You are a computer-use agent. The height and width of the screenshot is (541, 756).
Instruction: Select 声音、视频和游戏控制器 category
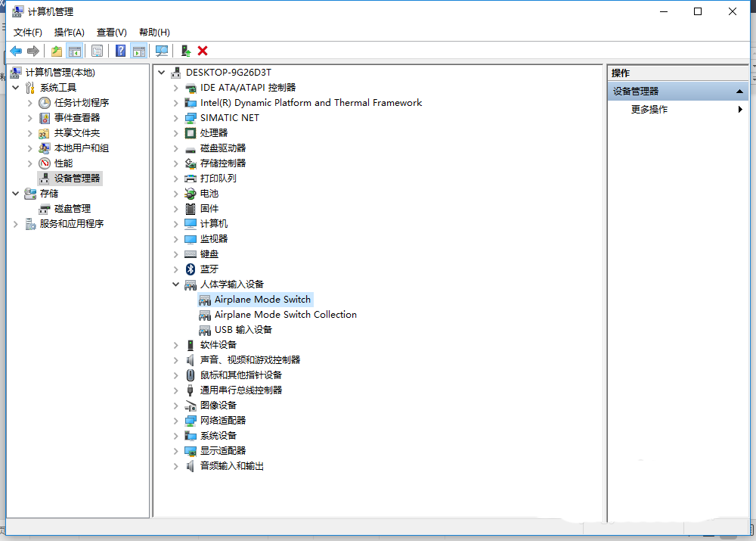(x=249, y=360)
